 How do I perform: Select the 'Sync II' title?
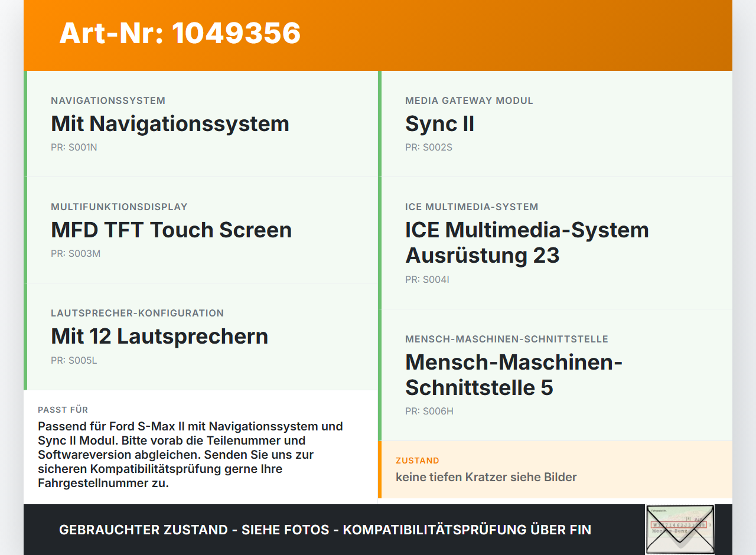click(x=440, y=123)
